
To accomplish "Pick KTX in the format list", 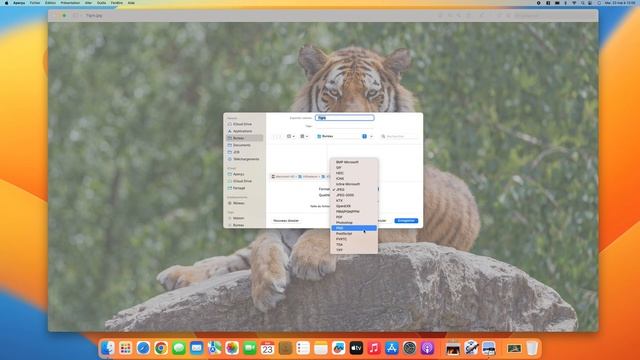I will coord(354,200).
